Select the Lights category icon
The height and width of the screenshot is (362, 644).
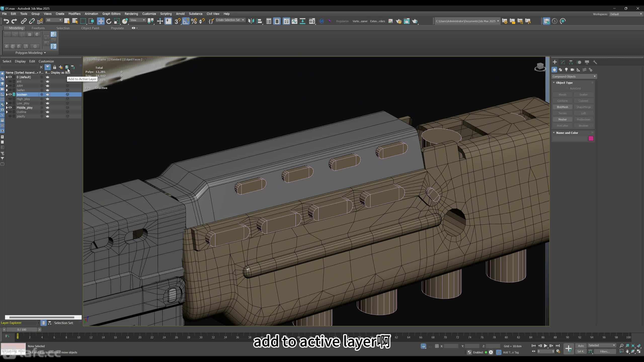[566, 70]
